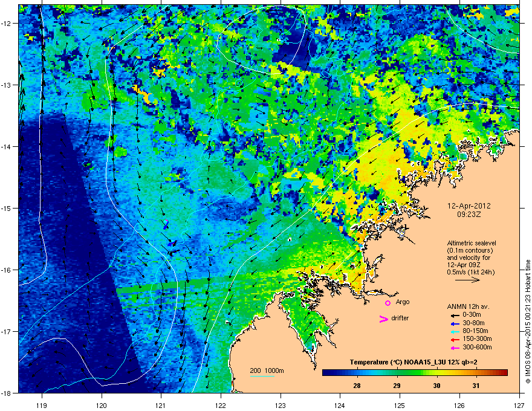Click the '0-30m' depth label

[x=472, y=315]
